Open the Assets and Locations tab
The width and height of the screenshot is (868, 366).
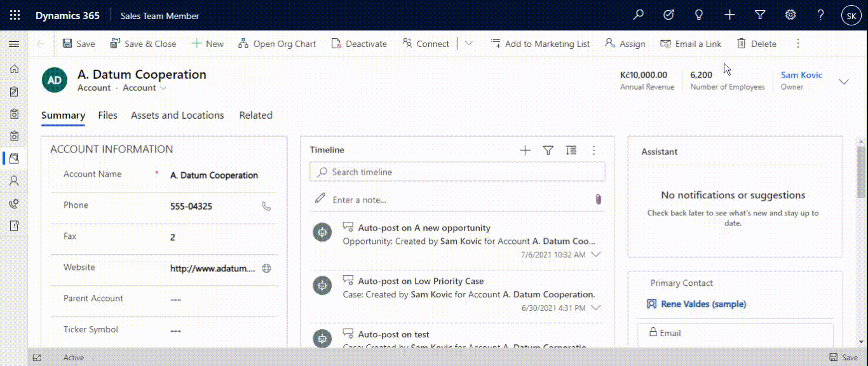click(x=177, y=116)
